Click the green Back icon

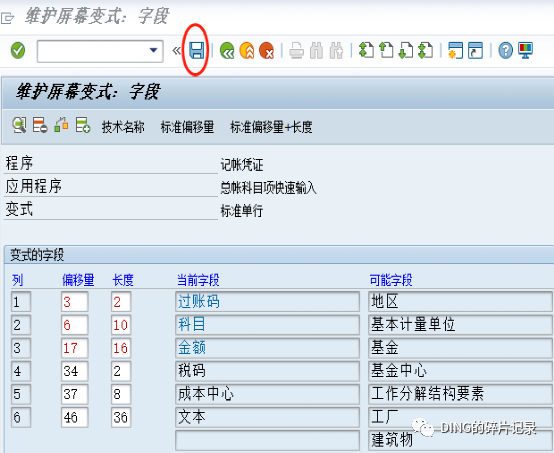227,51
